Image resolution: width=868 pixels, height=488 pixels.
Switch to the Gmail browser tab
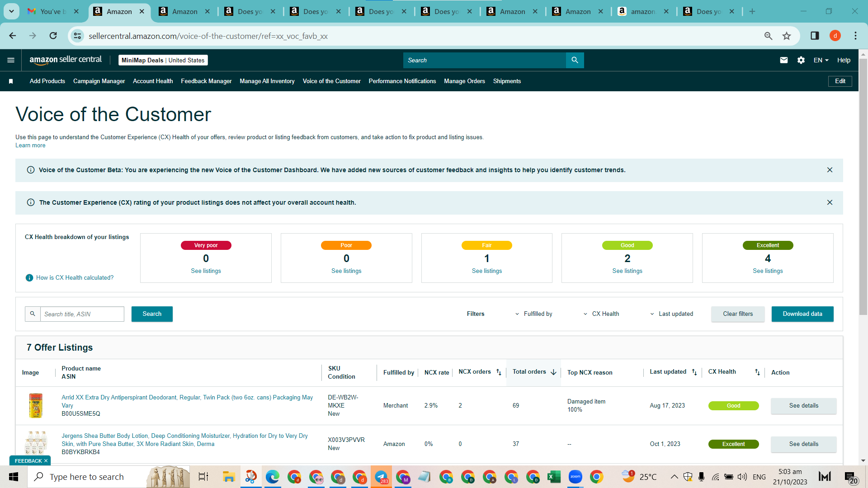[53, 11]
